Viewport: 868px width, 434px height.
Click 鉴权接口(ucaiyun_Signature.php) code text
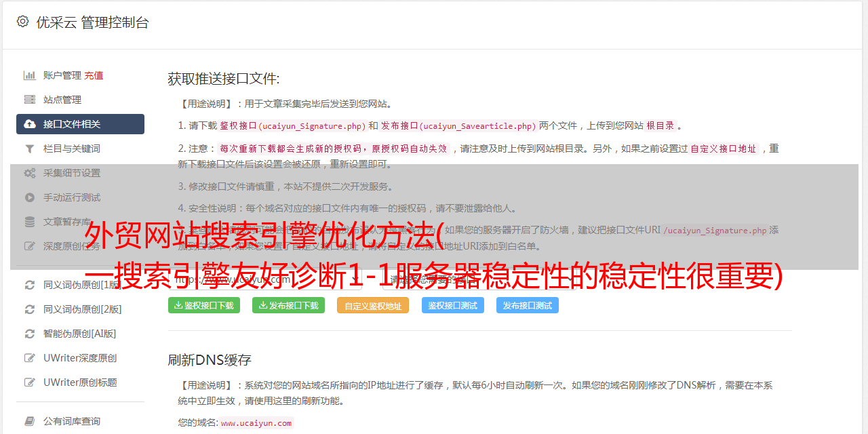(x=292, y=126)
